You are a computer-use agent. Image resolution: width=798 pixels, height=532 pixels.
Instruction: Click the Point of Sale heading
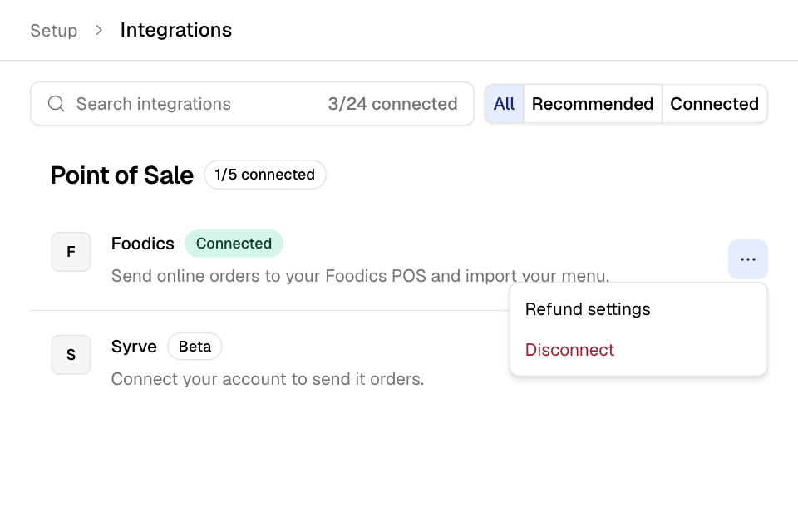click(122, 175)
